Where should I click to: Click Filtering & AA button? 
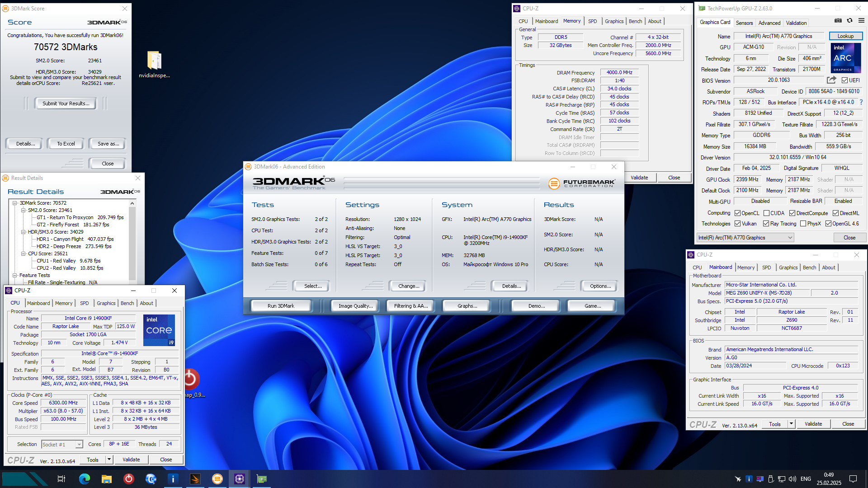tap(411, 306)
